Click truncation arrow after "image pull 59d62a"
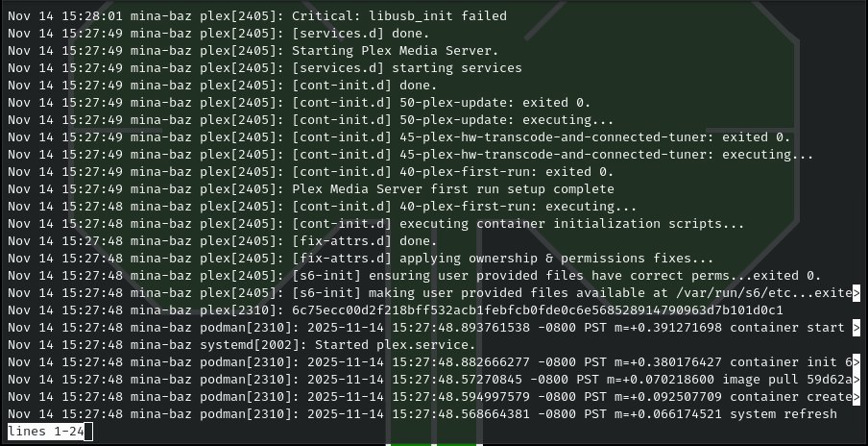This screenshot has width=868, height=446. 856,380
